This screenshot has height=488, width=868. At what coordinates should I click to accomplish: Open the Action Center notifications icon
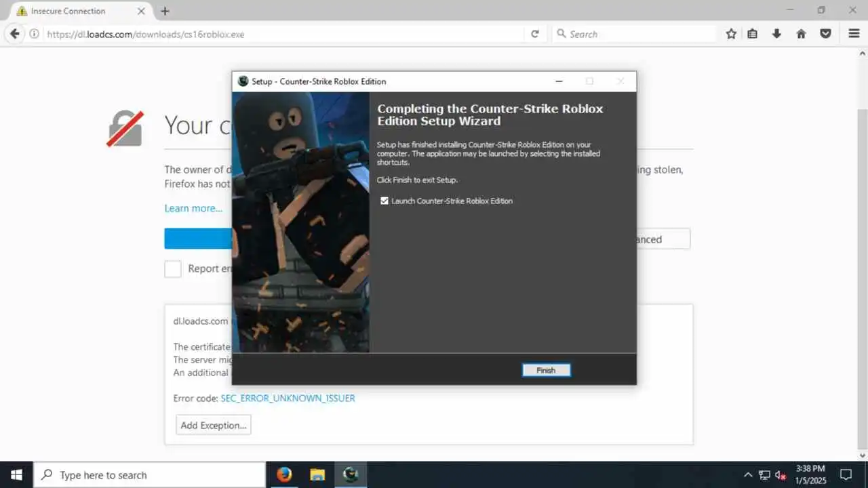click(846, 475)
